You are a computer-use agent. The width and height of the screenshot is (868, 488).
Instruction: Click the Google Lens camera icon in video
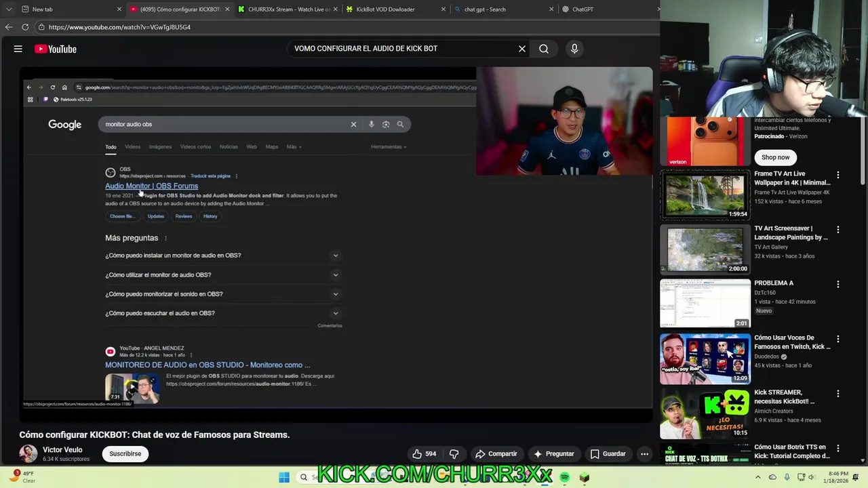[x=386, y=124]
